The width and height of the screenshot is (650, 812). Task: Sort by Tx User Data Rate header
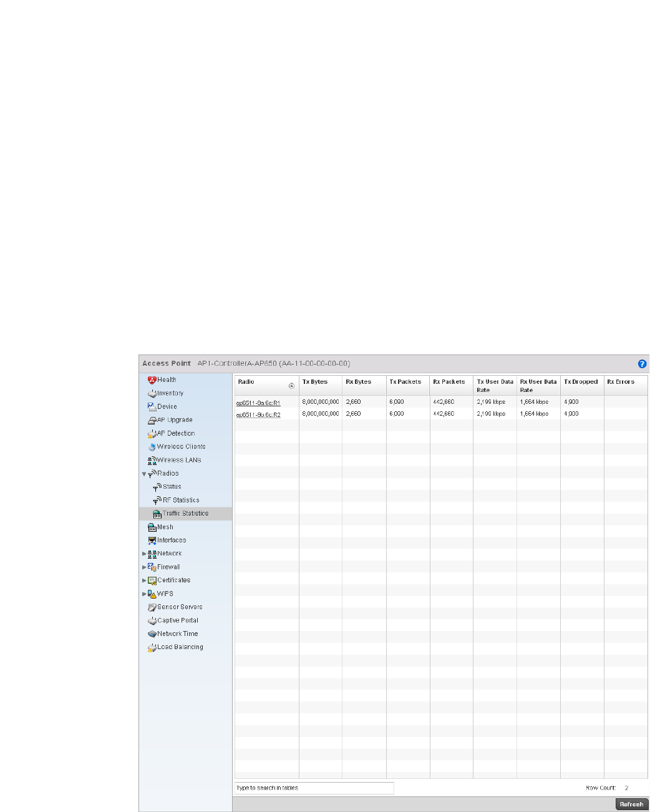pyautogui.click(x=495, y=386)
